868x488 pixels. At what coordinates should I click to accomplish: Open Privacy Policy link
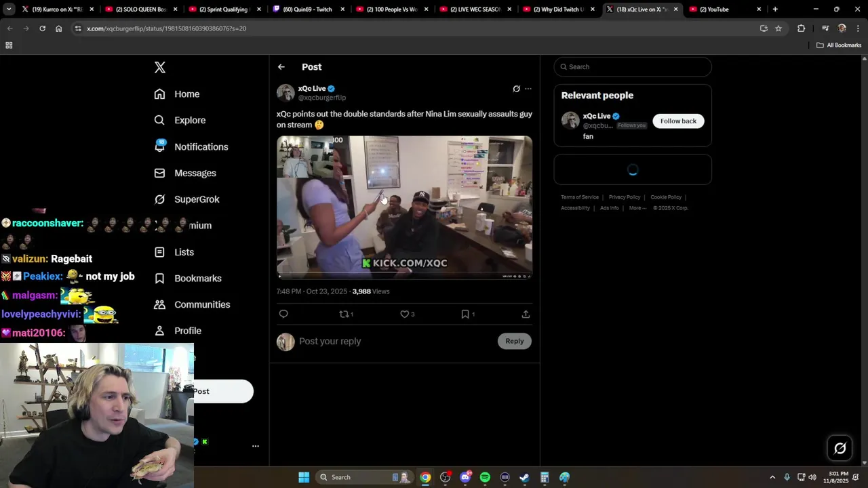[x=625, y=197]
